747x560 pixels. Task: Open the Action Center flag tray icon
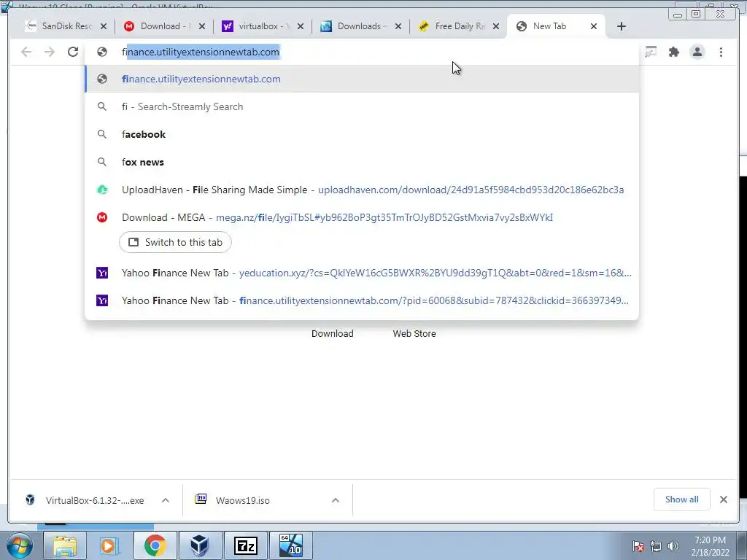(638, 546)
